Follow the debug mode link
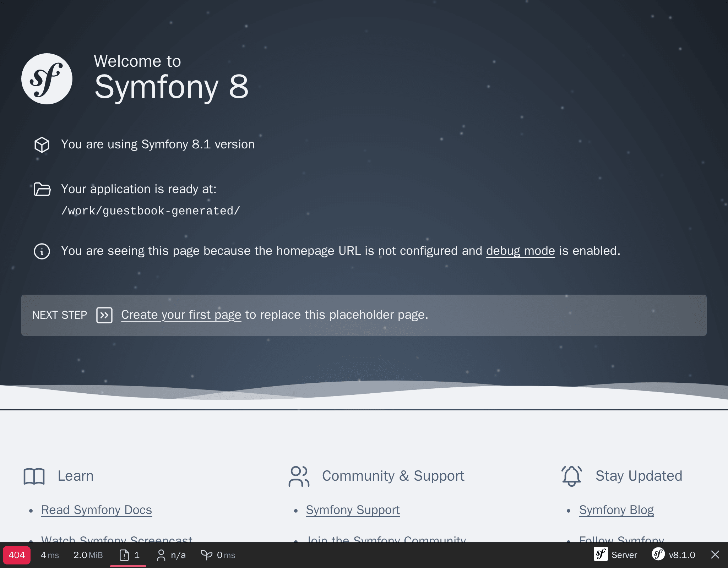 pyautogui.click(x=520, y=251)
